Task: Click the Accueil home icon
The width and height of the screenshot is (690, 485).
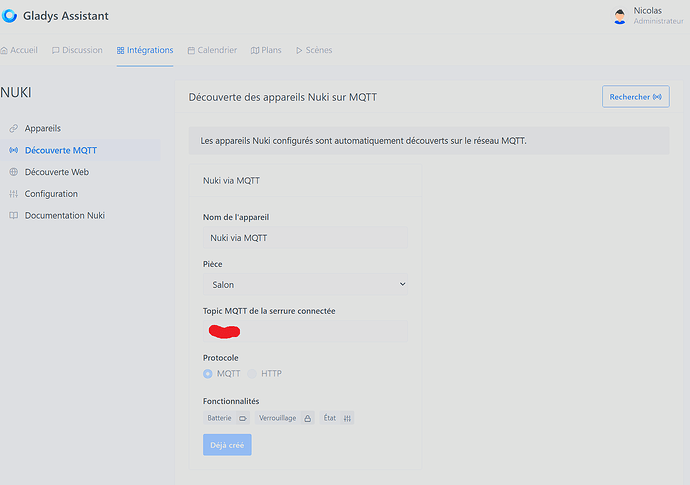Action: coord(4,51)
